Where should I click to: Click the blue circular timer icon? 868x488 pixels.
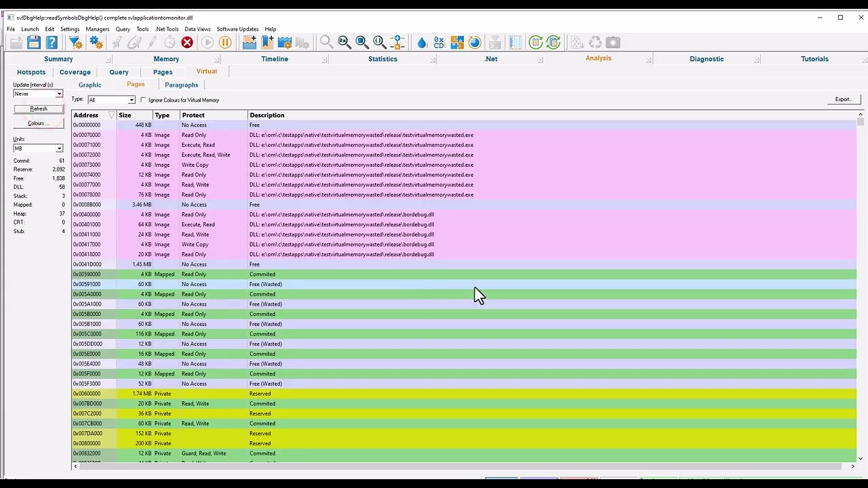475,43
